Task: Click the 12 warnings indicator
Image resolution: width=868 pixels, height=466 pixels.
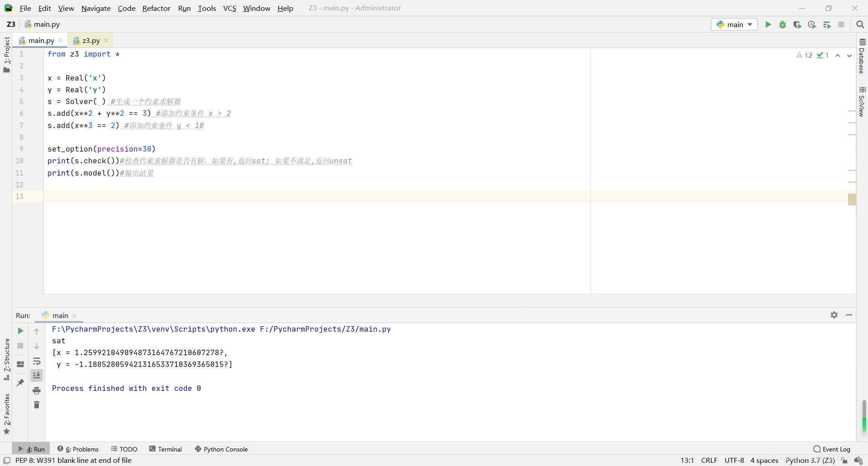Action: pos(804,55)
